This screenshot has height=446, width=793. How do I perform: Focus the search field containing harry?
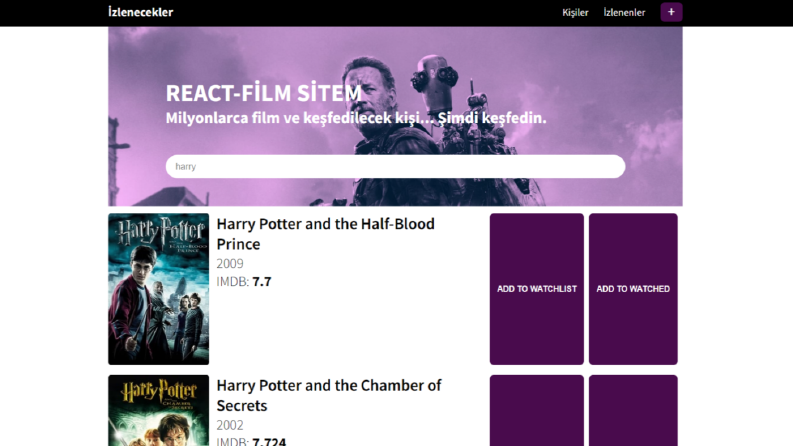[395, 166]
